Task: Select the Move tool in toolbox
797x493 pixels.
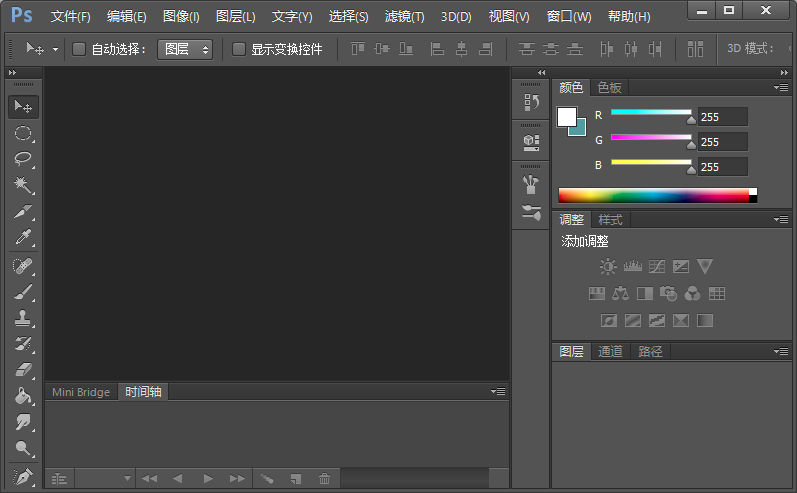Action: pos(23,107)
